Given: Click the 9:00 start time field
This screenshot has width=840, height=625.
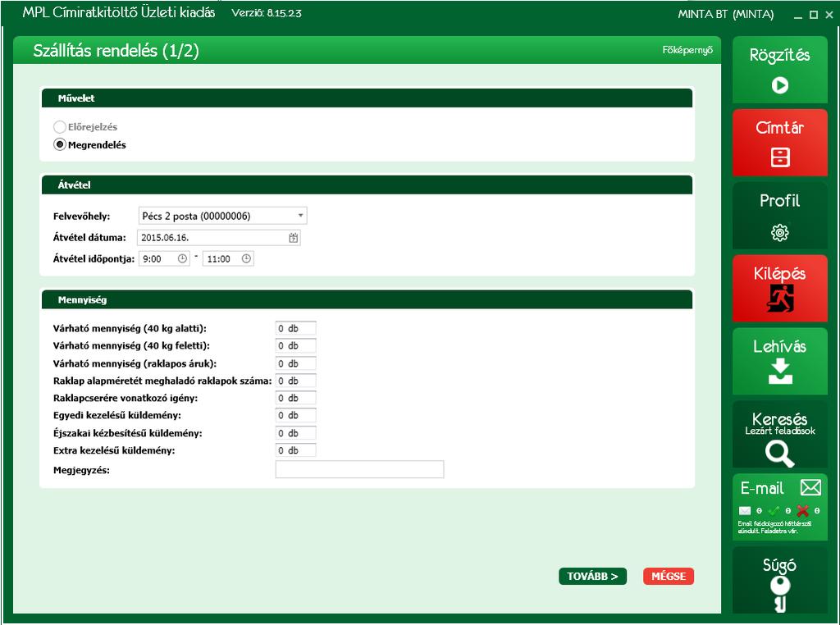Looking at the screenshot, I should (164, 258).
